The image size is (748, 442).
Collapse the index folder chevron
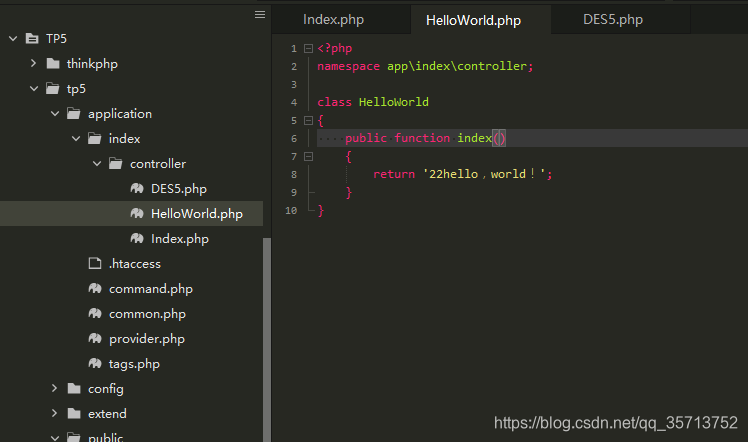(x=76, y=139)
